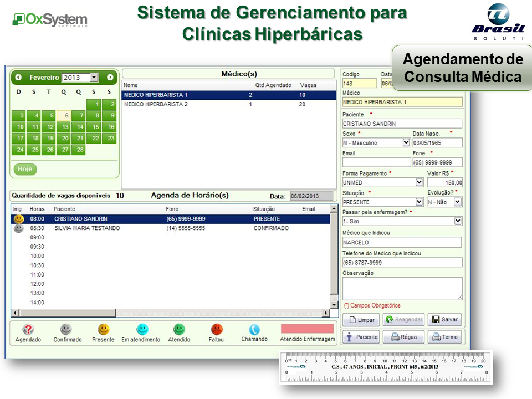Click the Confirmado gray smiley icon
Viewport: 532px width, 399px height.
pyautogui.click(x=66, y=330)
